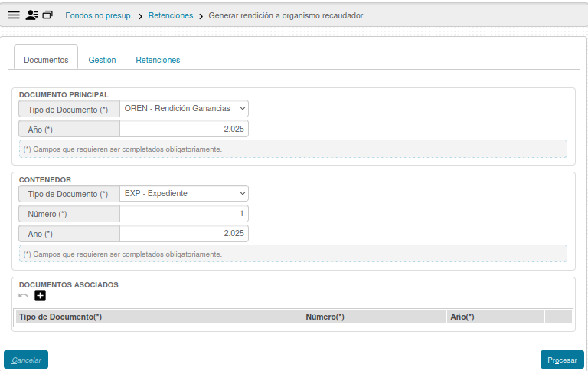This screenshot has width=588, height=371.
Task: Open the Retenciones tab
Action: [x=158, y=60]
